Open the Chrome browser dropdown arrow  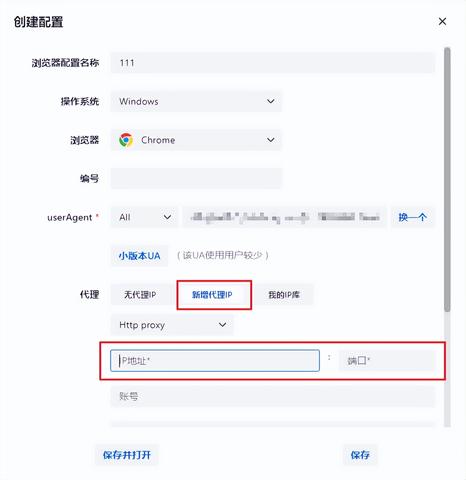point(271,140)
